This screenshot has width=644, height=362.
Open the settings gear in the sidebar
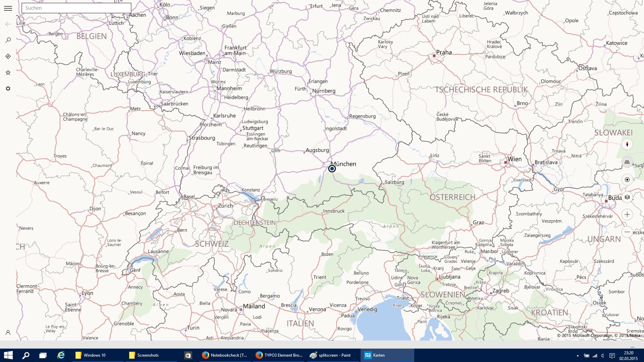click(x=8, y=88)
